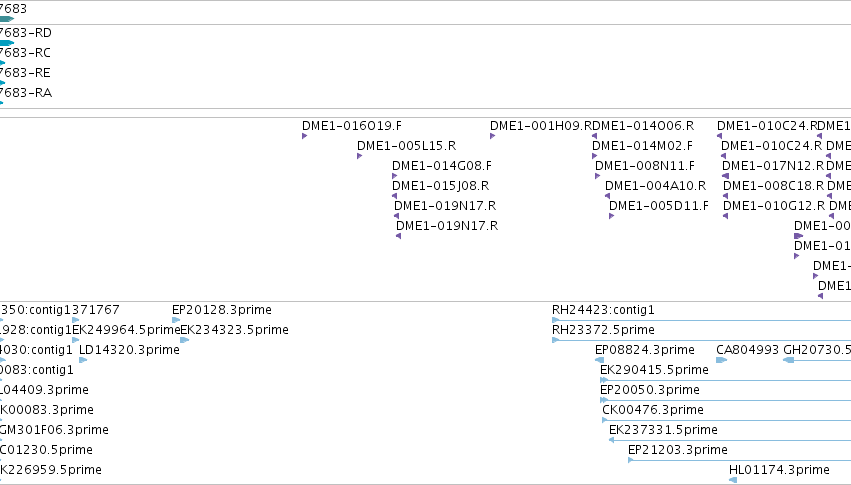Select the EK290415.5prime EST label

coord(654,370)
